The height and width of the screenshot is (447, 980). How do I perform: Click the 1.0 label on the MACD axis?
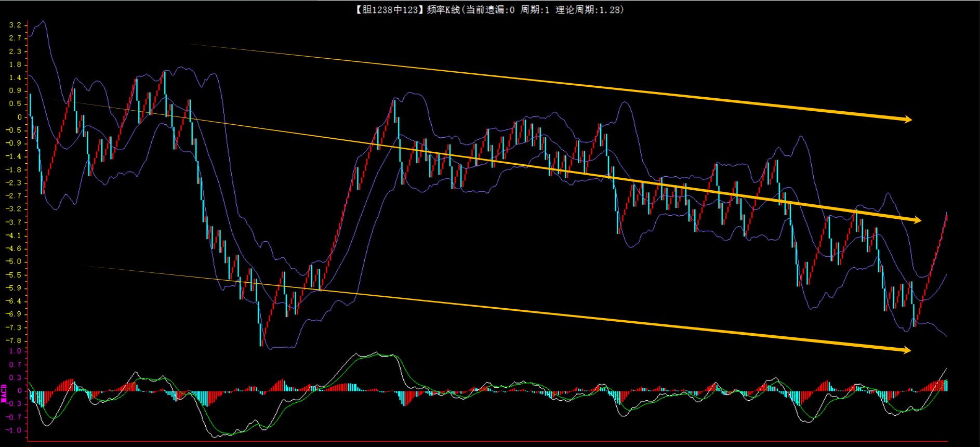coord(15,351)
